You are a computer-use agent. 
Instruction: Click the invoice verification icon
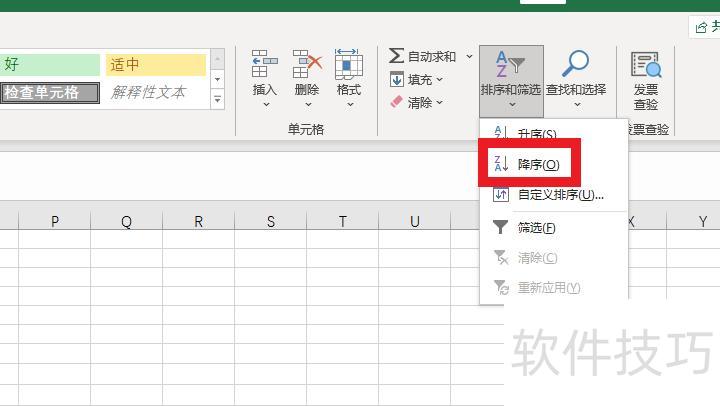pyautogui.click(x=646, y=64)
